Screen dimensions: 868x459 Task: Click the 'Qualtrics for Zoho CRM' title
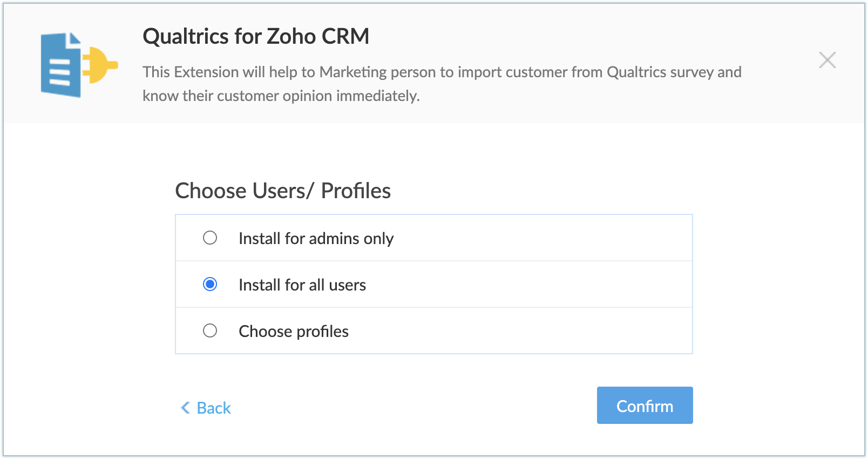pos(256,37)
